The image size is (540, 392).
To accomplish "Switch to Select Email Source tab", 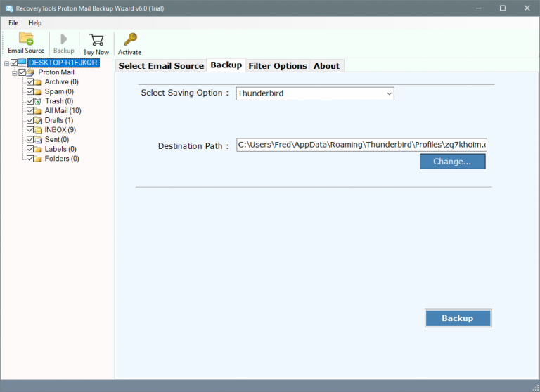I will point(161,66).
